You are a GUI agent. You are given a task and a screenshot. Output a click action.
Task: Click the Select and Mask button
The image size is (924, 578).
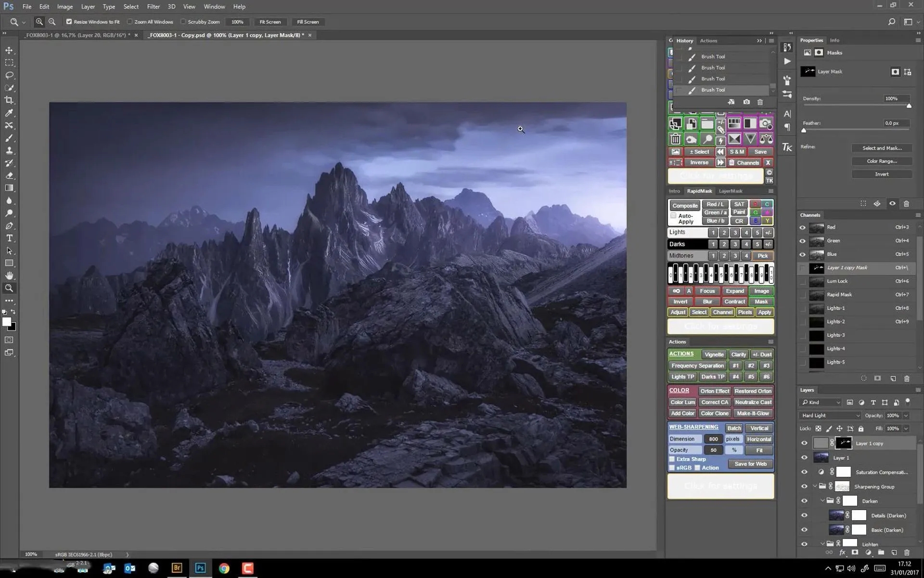882,148
